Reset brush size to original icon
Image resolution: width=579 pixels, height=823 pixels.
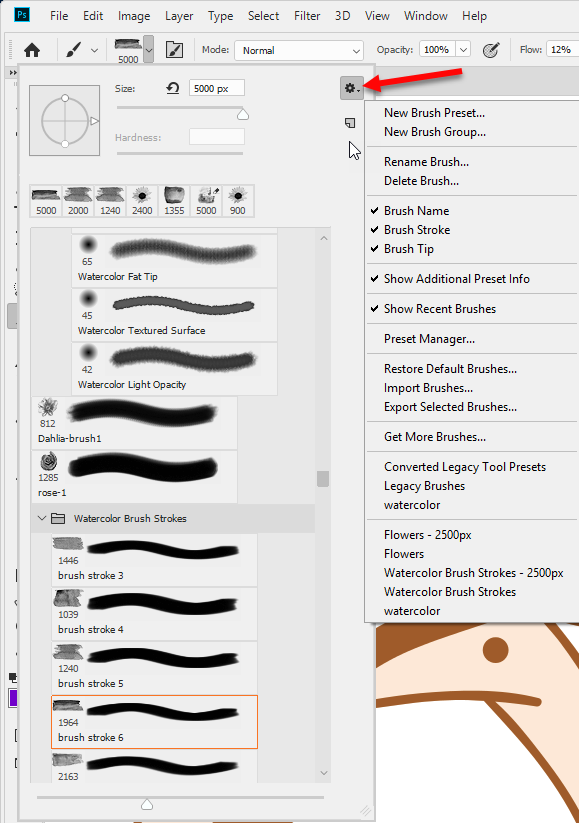[173, 88]
